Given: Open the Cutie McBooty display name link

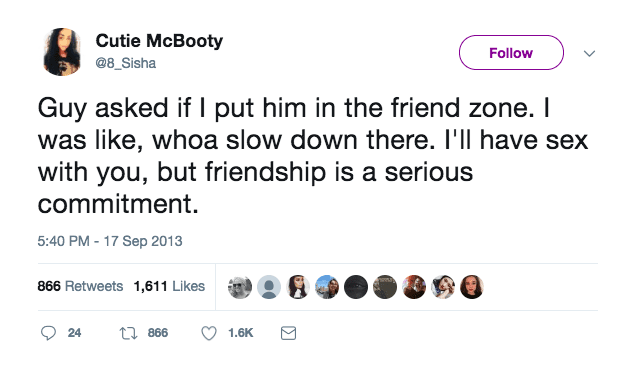Looking at the screenshot, I should click(159, 41).
